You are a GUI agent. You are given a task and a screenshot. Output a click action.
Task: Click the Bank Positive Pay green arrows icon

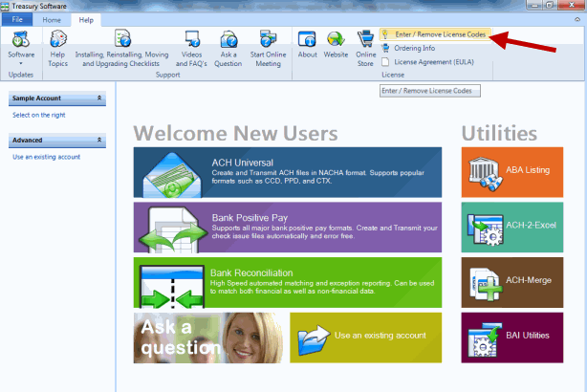173,229
